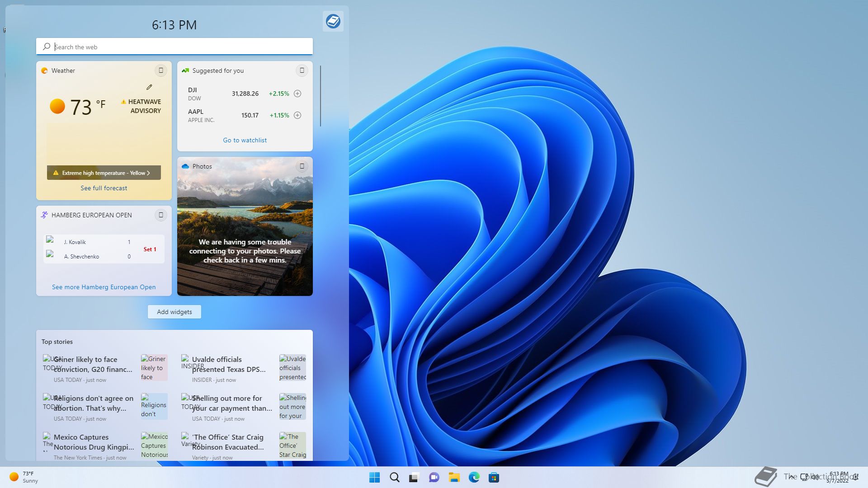This screenshot has width=868, height=488.
Task: Click Griner story thumbnail image
Action: (154, 367)
